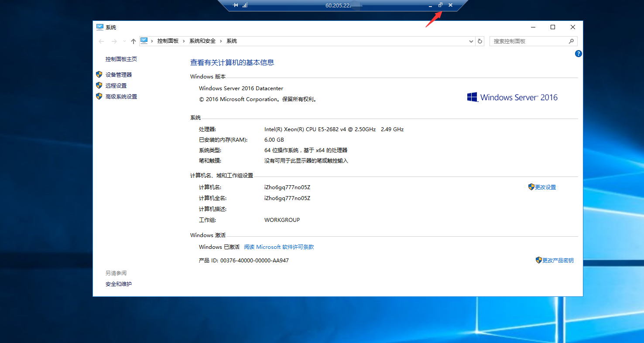The height and width of the screenshot is (343, 644).
Task: Select computer name iZho6gq777no05Z value
Action: (x=287, y=187)
